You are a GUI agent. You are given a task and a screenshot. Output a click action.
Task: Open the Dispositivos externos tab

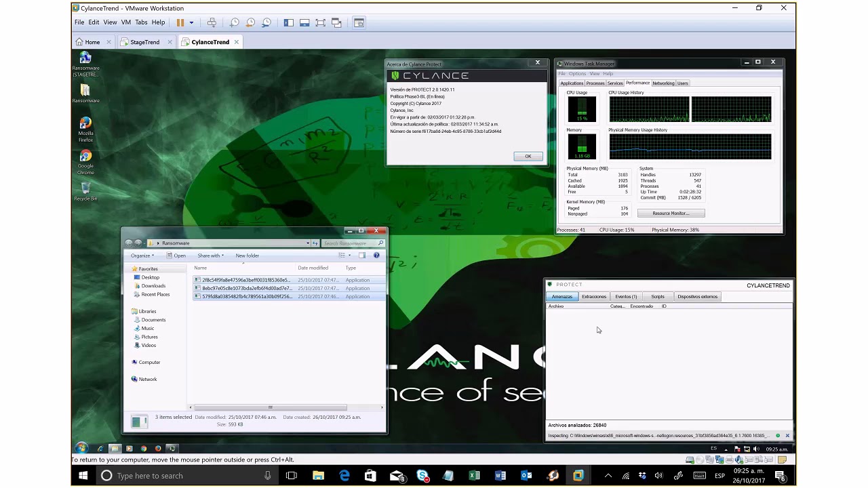[697, 297]
